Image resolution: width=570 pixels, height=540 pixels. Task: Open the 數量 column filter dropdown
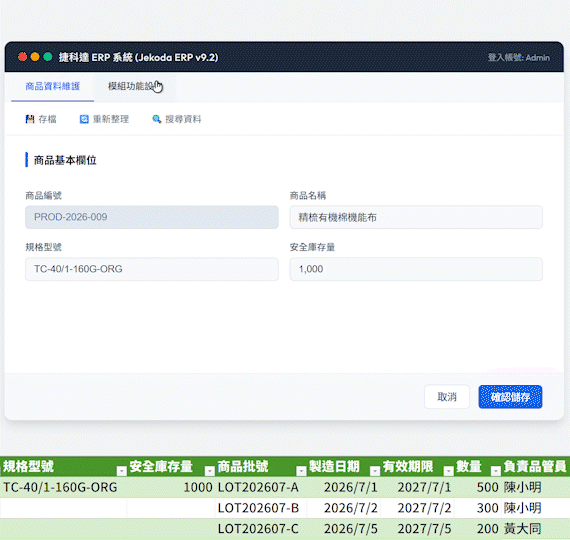(x=495, y=471)
